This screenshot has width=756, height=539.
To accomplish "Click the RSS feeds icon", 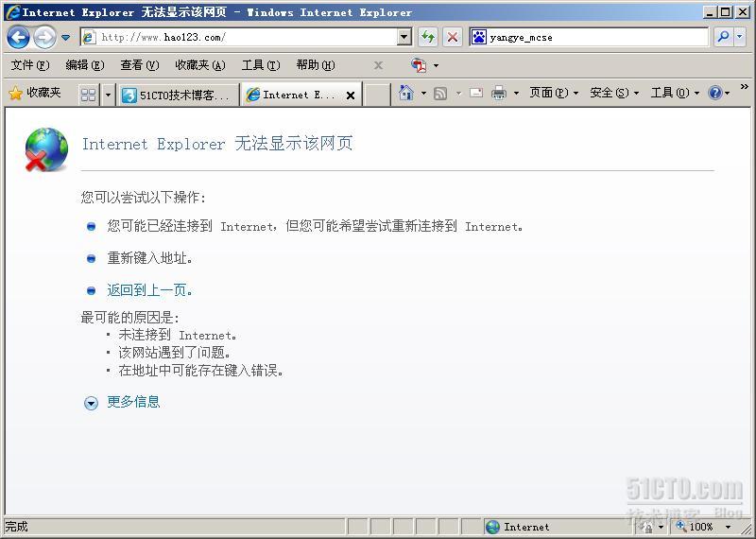I will point(440,93).
